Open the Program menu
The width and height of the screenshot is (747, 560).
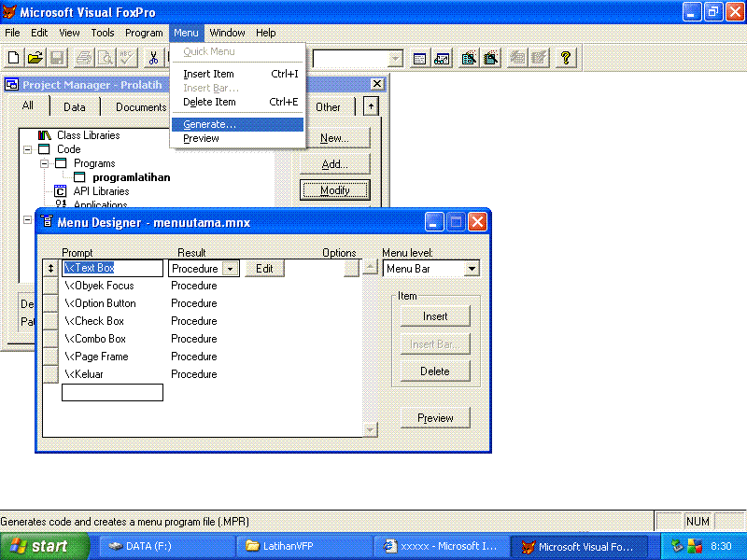coord(144,33)
